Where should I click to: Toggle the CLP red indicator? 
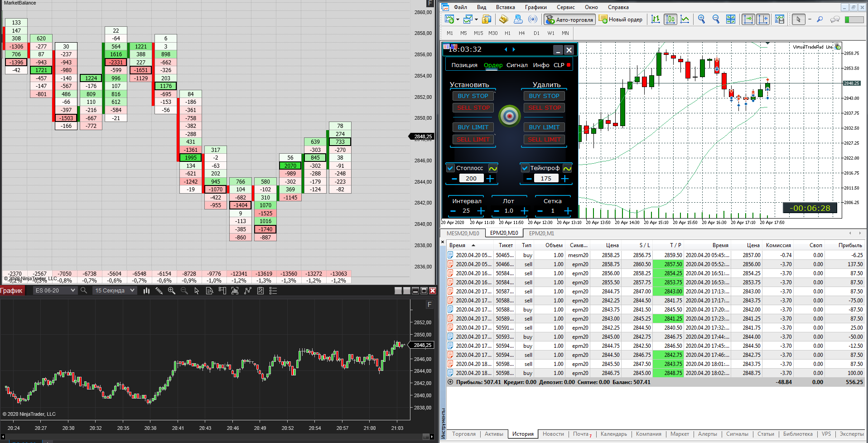[x=569, y=65]
